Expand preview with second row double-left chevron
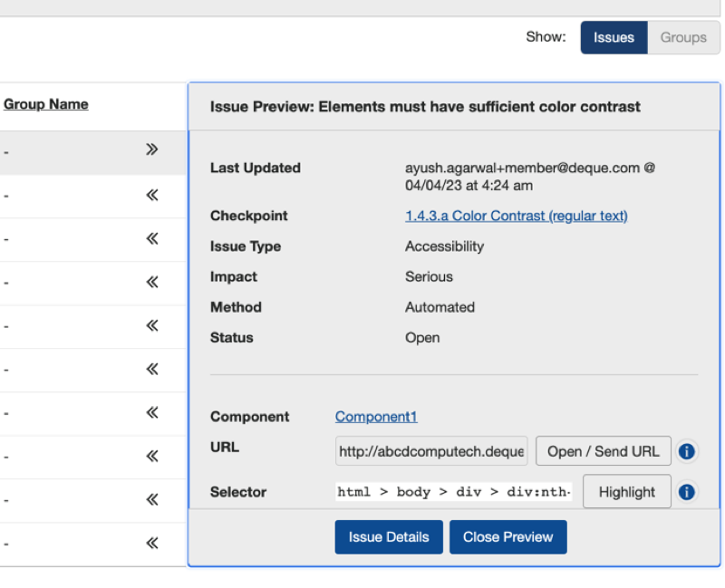The height and width of the screenshot is (588, 725). tap(152, 195)
